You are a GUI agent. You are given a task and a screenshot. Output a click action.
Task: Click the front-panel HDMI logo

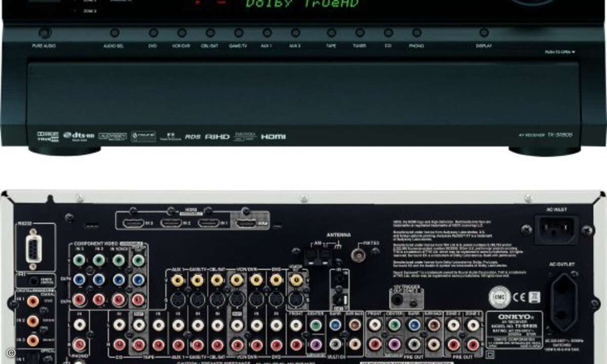274,136
